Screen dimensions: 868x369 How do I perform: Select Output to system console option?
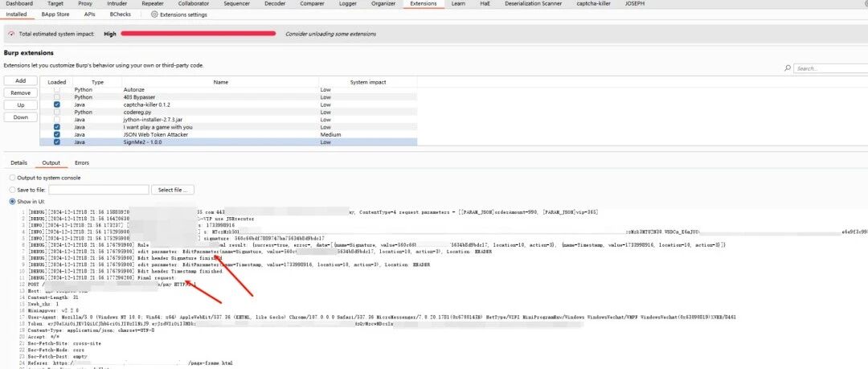click(12, 178)
